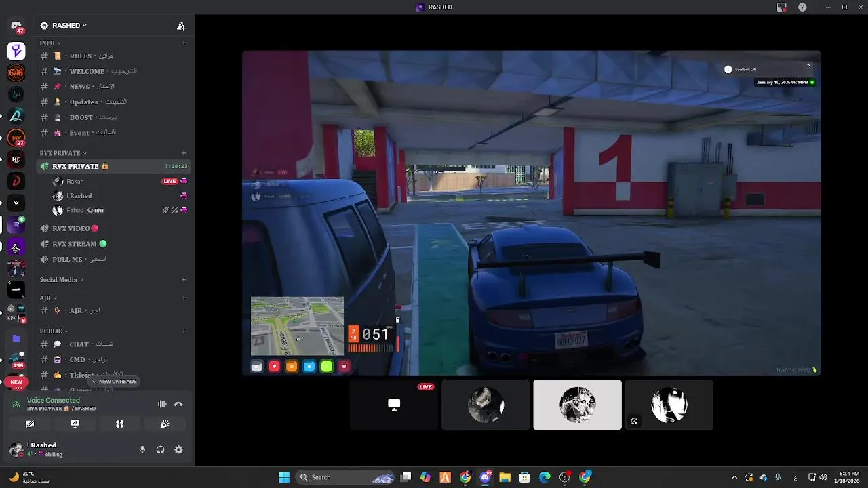Open the share screen button
Screen dimensions: 868x488
click(x=75, y=424)
